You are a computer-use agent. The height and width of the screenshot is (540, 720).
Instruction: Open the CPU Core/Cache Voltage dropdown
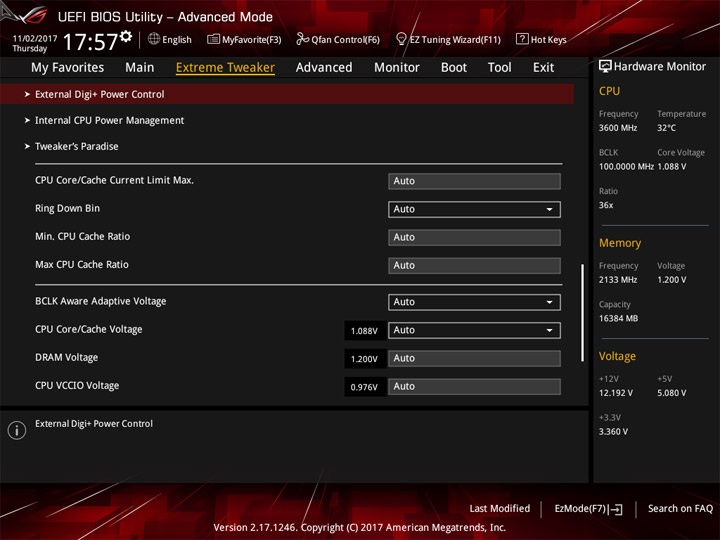474,330
